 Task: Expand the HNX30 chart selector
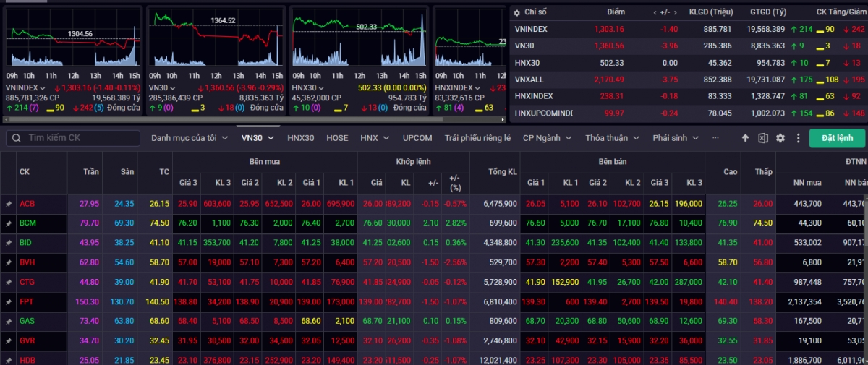(x=322, y=87)
